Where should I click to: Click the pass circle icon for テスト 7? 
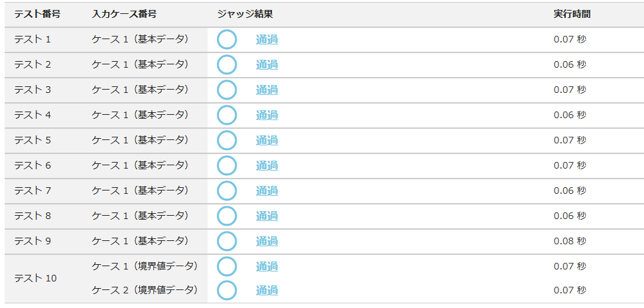pos(227,191)
